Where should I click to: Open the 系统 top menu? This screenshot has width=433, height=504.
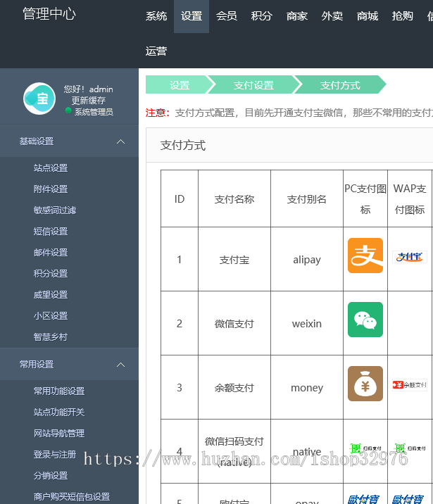point(156,16)
